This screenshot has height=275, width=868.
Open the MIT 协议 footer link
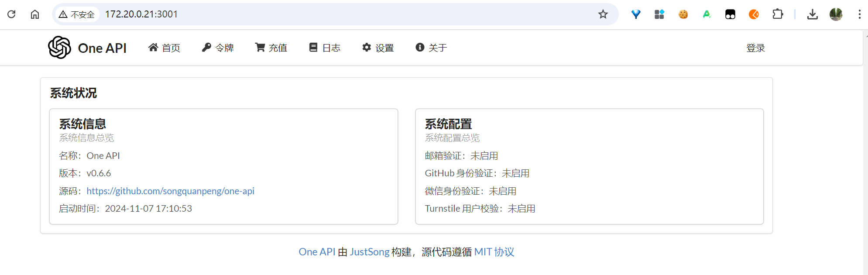(x=494, y=252)
